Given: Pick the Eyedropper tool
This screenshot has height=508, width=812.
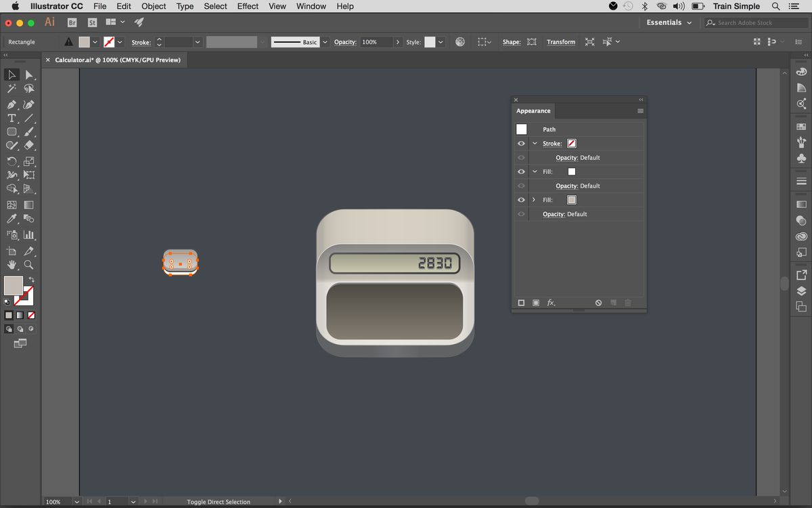Looking at the screenshot, I should coord(12,218).
